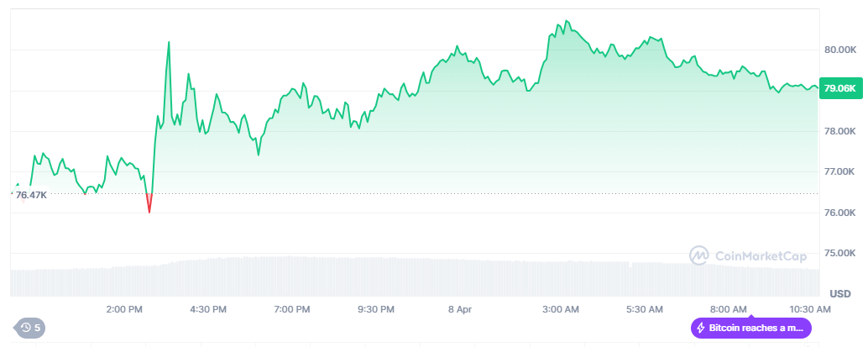Select the 10:30 AM time axis label
Screen dimensions: 868x347
pyautogui.click(x=810, y=309)
